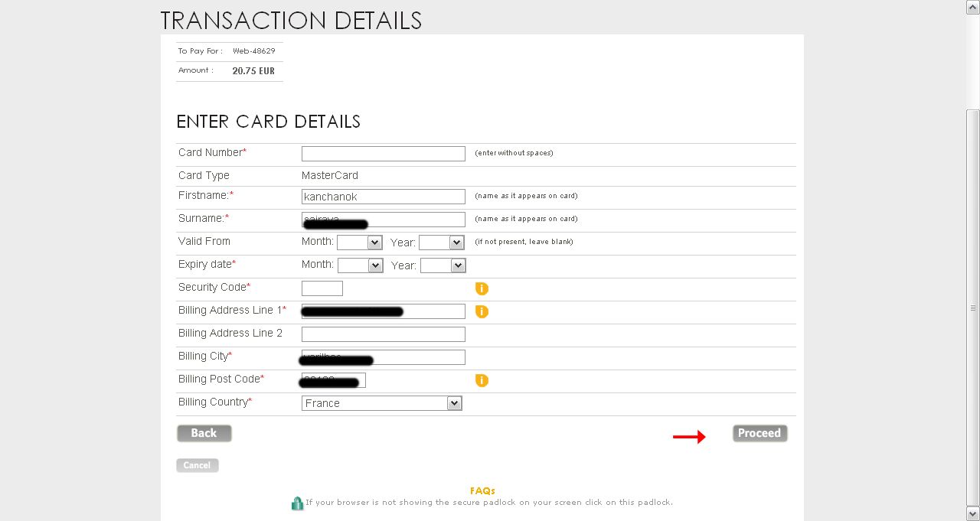The image size is (980, 521).
Task: Click the Firstname field containing kanchanok
Action: [384, 197]
